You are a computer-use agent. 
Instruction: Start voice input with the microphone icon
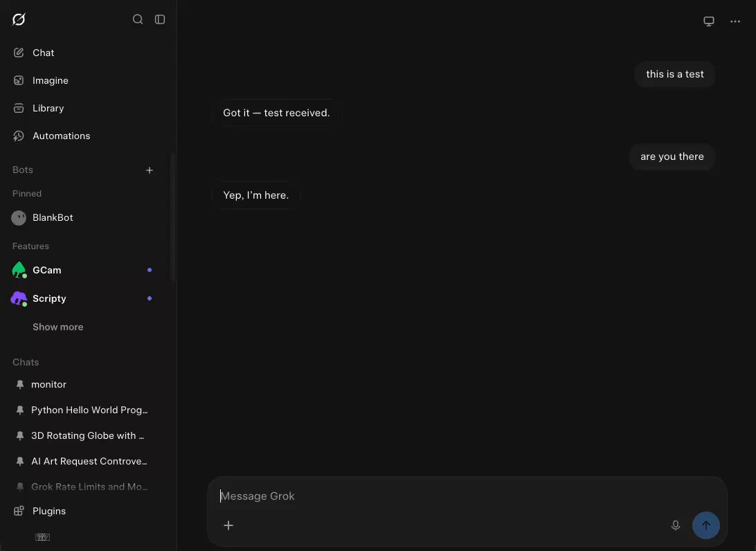[x=676, y=525]
